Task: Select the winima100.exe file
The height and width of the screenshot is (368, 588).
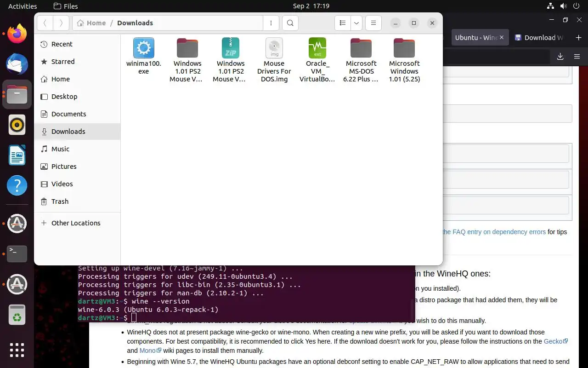Action: 144,56
